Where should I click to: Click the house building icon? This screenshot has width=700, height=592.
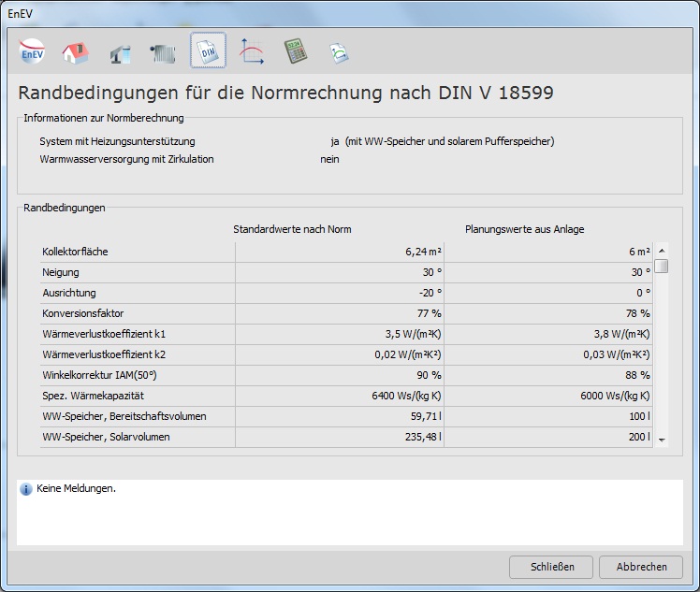(x=76, y=52)
